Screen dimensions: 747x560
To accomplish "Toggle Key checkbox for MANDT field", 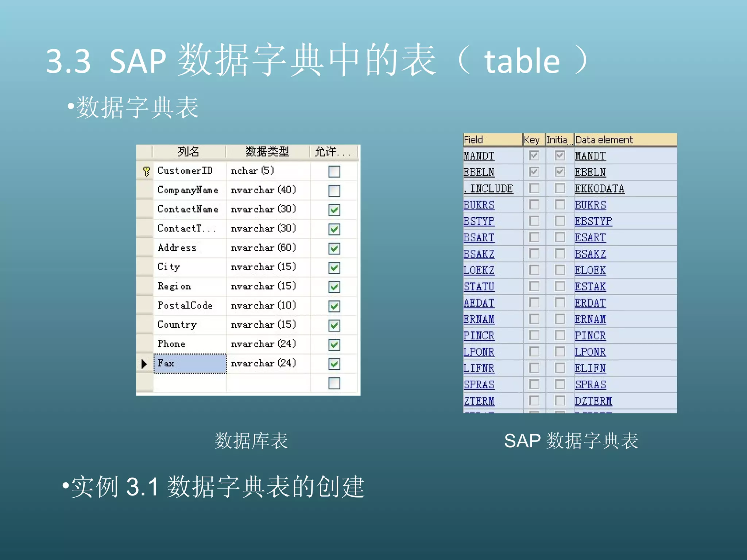I will pyautogui.click(x=534, y=156).
